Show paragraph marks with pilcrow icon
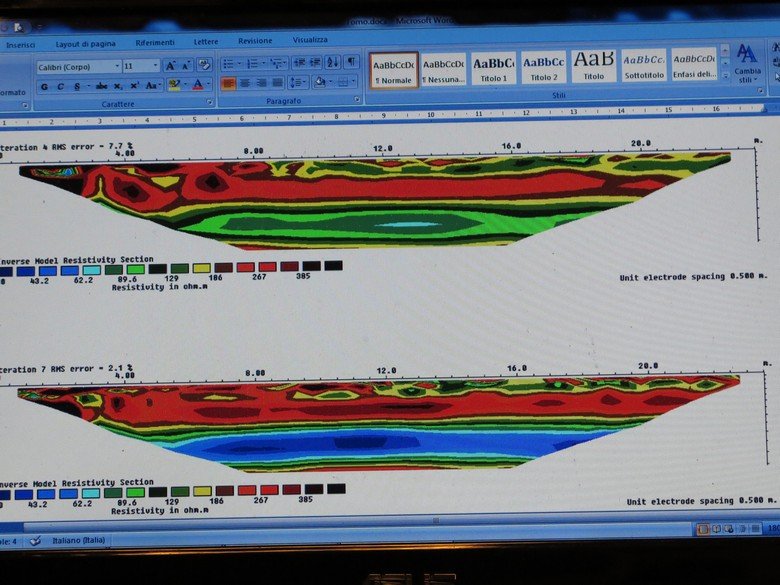Image resolution: width=780 pixels, height=585 pixels. (x=351, y=63)
